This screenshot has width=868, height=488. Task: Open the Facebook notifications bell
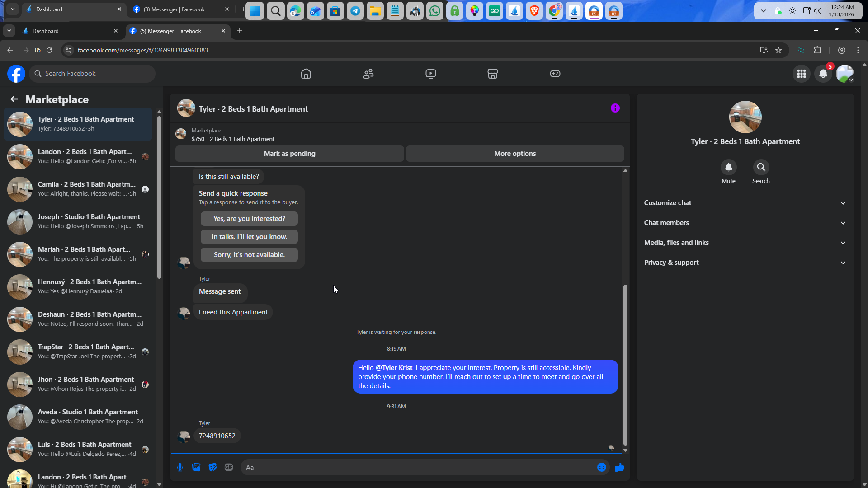coord(823,74)
